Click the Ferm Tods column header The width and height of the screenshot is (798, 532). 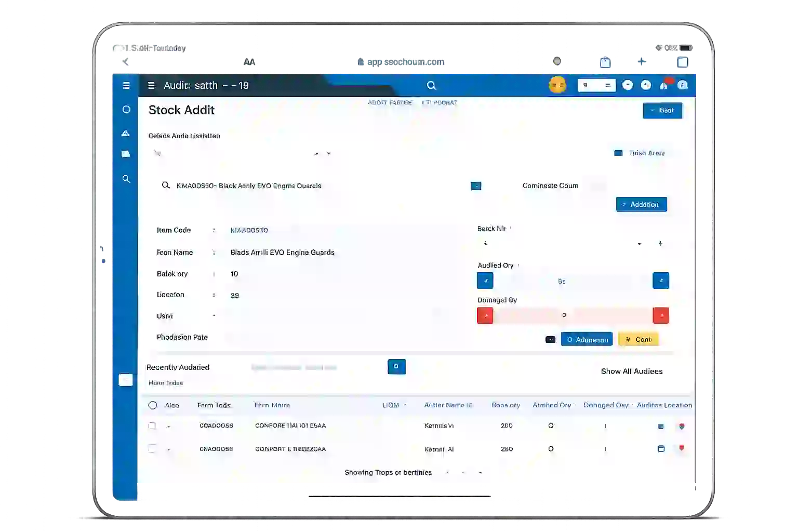click(214, 405)
